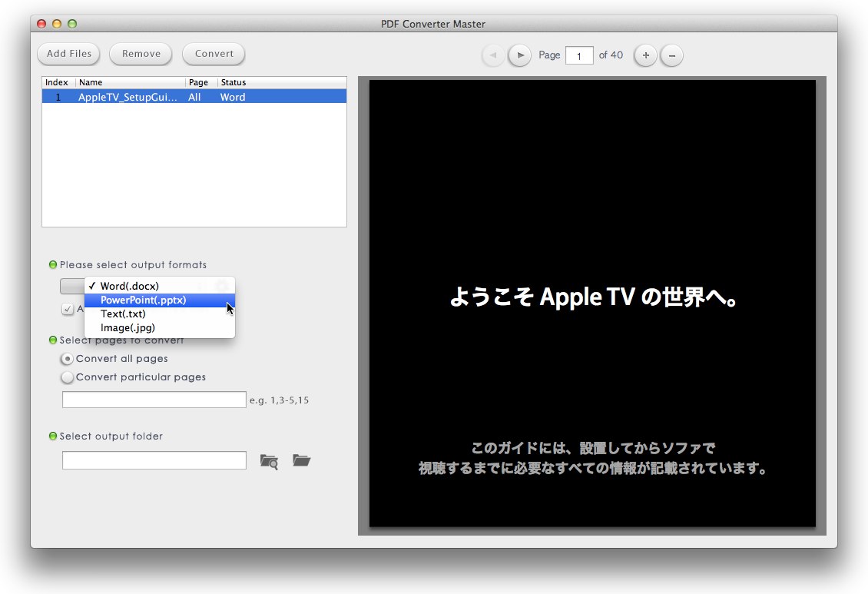This screenshot has height=594, width=868.
Task: Close the PDF Converter Master window
Action: click(41, 24)
